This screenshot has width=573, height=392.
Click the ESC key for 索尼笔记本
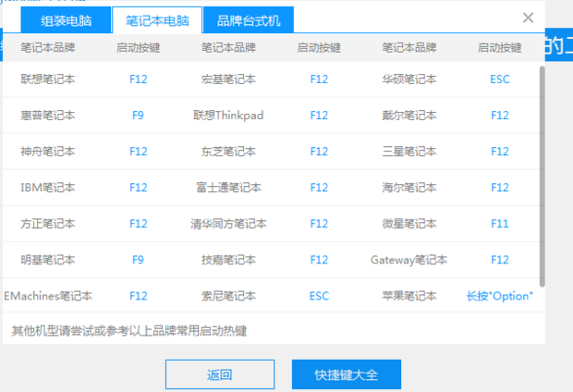319,296
